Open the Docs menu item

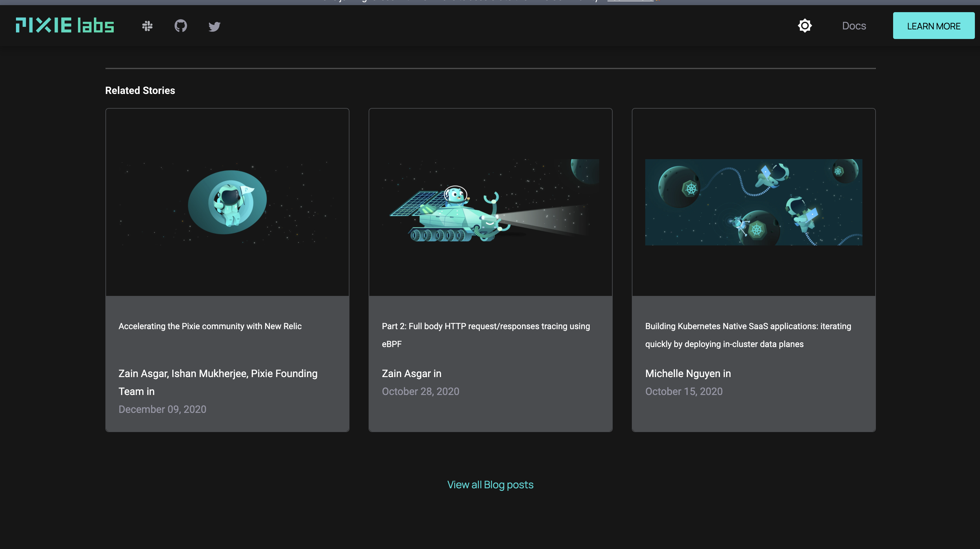click(854, 26)
